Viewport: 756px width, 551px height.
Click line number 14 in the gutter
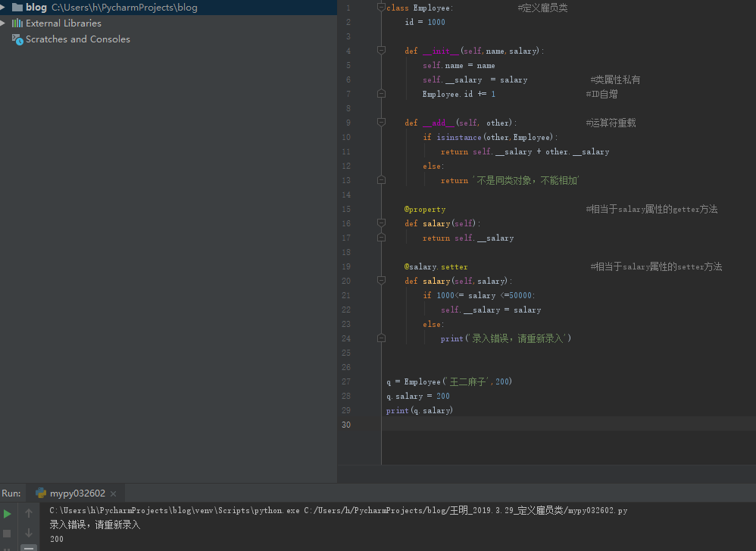(346, 195)
